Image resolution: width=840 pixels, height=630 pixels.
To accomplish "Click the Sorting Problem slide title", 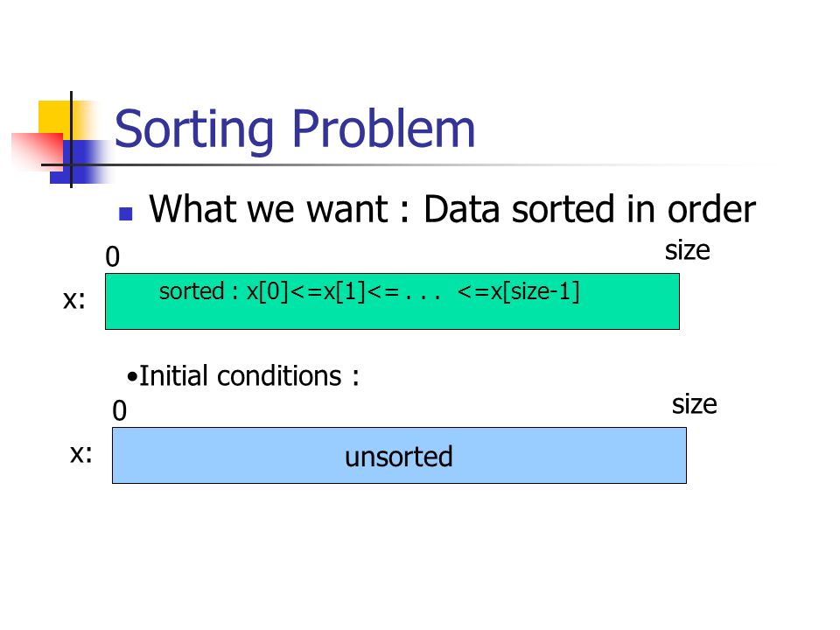I will (295, 130).
